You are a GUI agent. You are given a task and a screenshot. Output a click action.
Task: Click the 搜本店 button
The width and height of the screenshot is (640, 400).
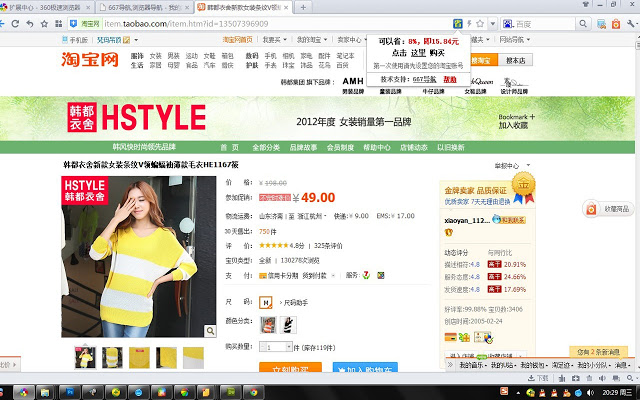point(515,60)
